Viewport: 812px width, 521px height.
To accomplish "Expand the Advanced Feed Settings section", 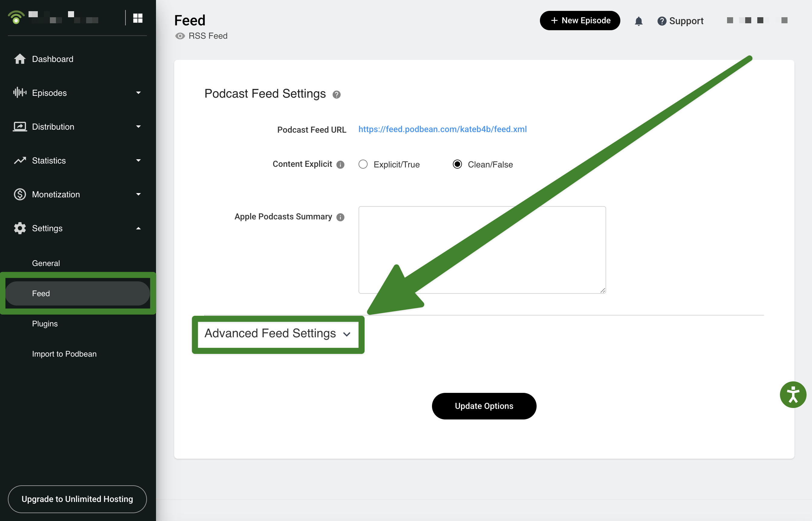I will tap(278, 334).
